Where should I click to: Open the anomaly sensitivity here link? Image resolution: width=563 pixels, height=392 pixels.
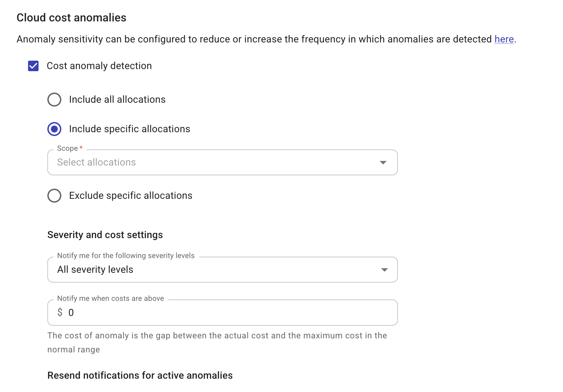[504, 39]
